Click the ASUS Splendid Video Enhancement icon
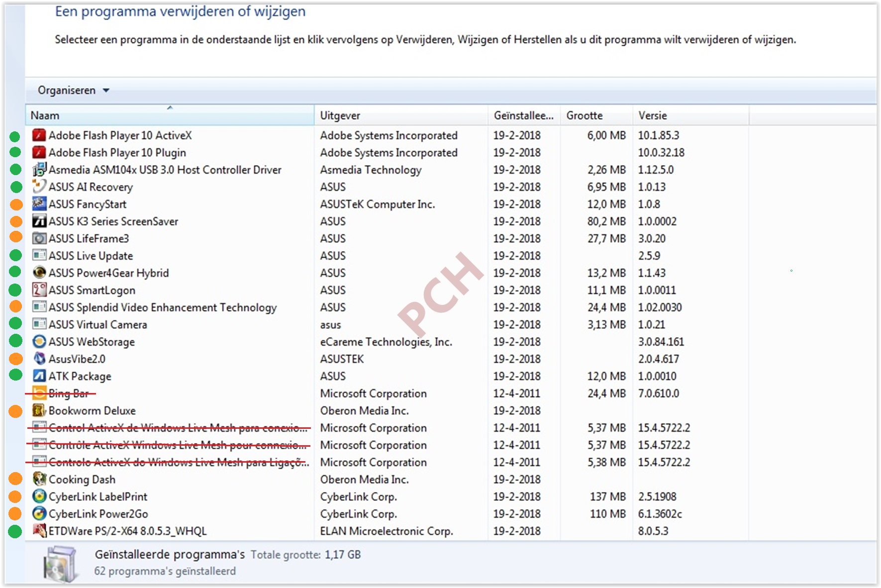The height and width of the screenshot is (588, 881). coord(39,307)
